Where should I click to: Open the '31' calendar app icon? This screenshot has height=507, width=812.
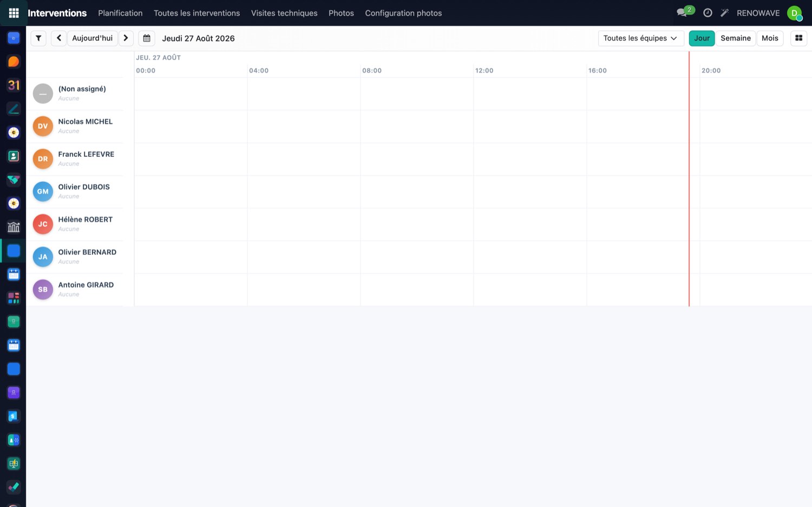(14, 85)
